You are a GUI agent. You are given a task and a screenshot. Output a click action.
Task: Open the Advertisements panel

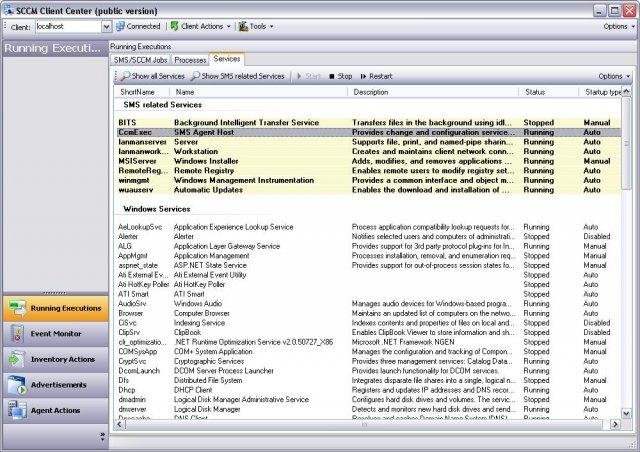(56, 385)
